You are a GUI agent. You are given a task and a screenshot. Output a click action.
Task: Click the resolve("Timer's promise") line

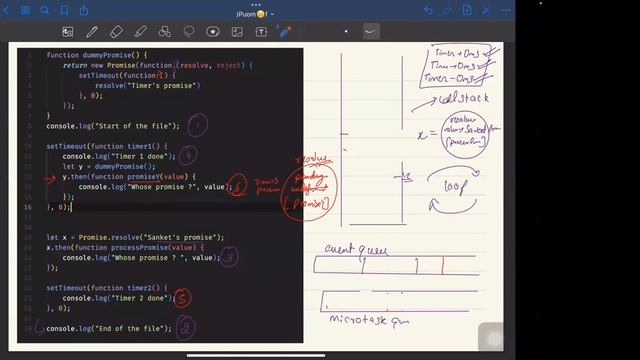tap(148, 86)
